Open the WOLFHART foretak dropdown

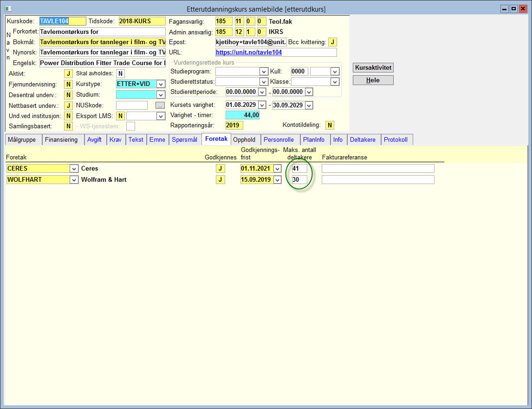74,180
